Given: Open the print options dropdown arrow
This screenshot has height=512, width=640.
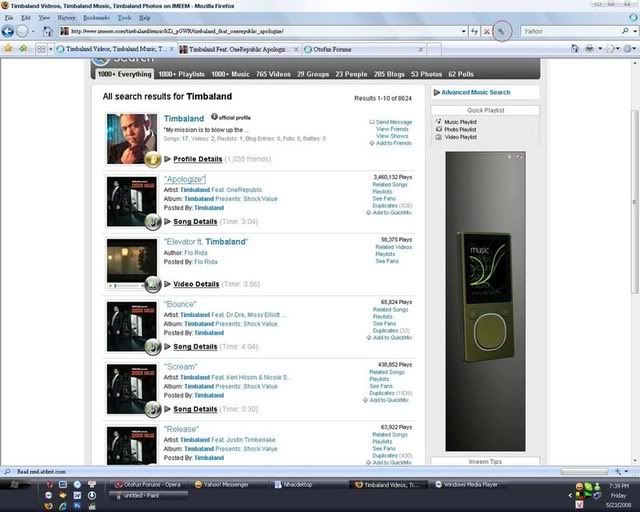Looking at the screenshot, I should (x=600, y=49).
